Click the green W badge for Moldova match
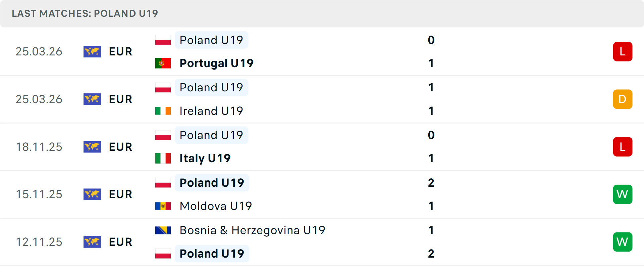 click(623, 194)
